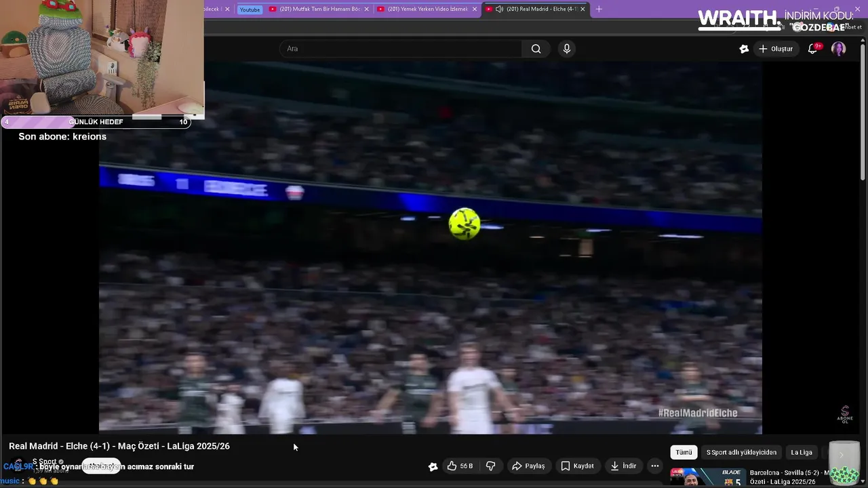Viewport: 868px width, 488px height.
Task: Open the account avatar menu
Action: pyautogui.click(x=839, y=49)
